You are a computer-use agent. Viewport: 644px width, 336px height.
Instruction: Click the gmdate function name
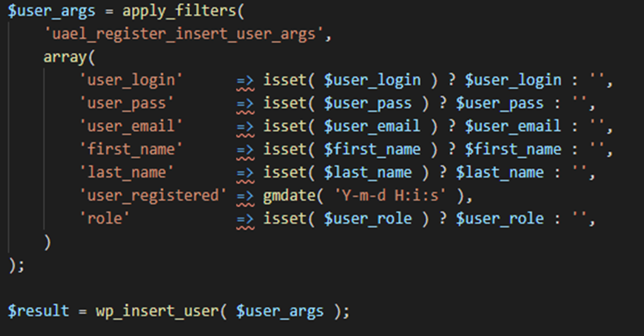point(290,195)
